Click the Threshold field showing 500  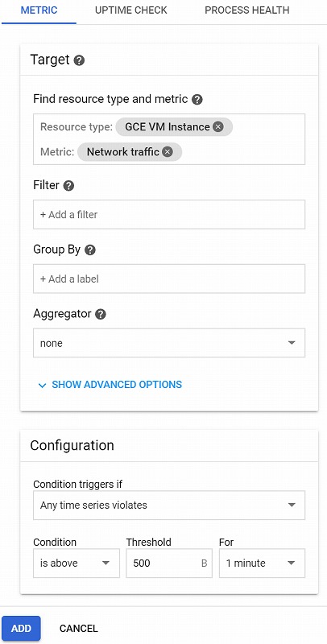(169, 563)
